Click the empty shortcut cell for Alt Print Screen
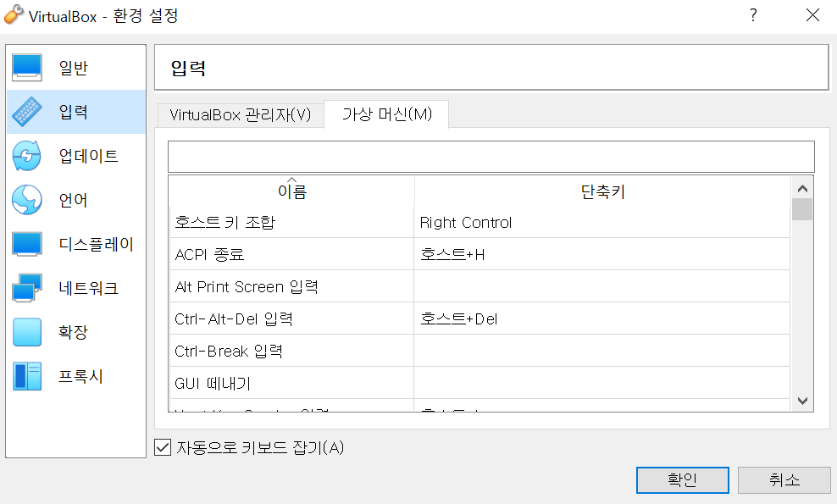This screenshot has width=837, height=504. click(x=601, y=286)
